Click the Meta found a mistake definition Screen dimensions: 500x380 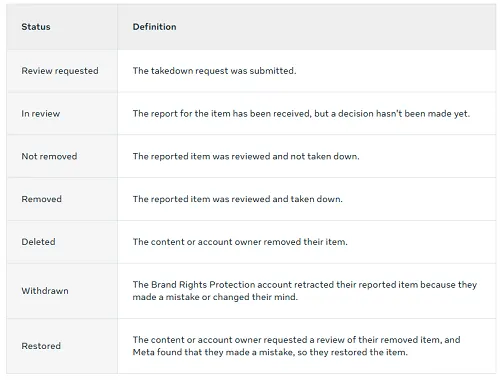point(296,346)
